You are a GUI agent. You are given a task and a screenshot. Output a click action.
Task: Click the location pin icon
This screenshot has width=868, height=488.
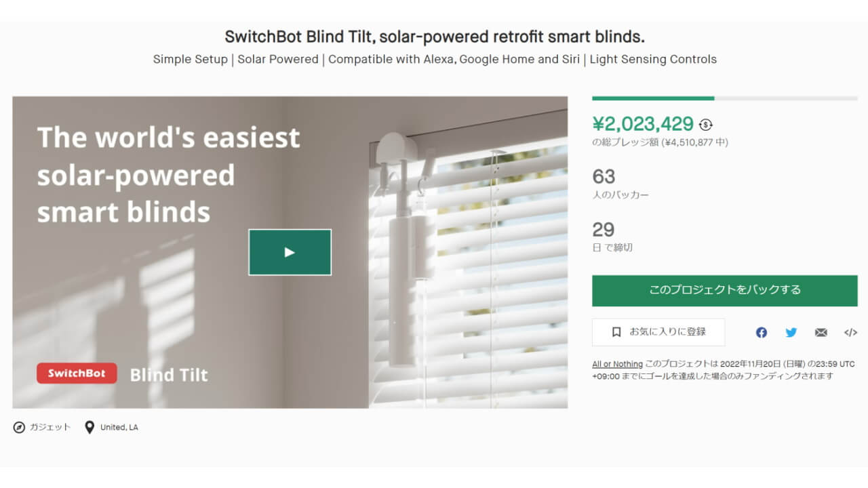(x=89, y=428)
